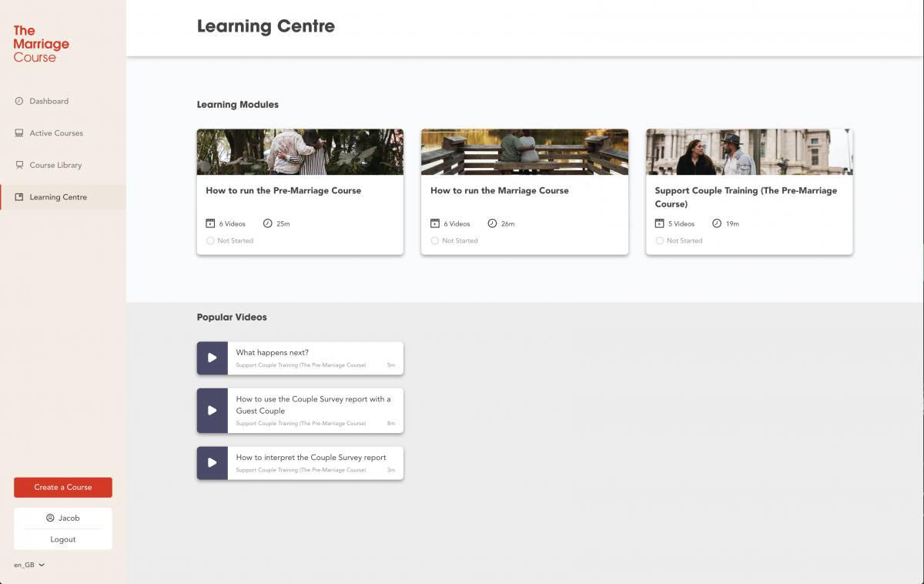Open "How to run the Marriage Course" title
This screenshot has height=584, width=924.
[500, 190]
